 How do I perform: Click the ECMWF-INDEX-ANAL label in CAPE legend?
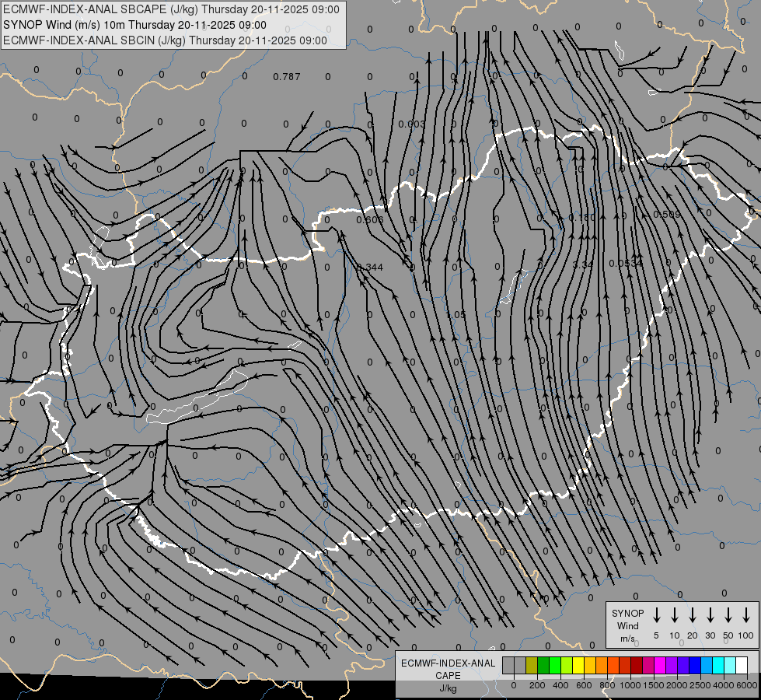point(449,663)
